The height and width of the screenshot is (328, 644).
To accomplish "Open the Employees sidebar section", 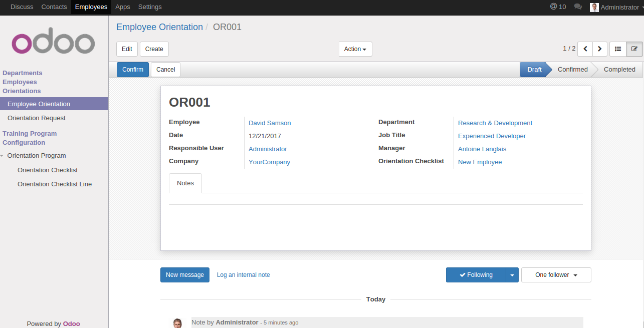I will (x=20, y=82).
